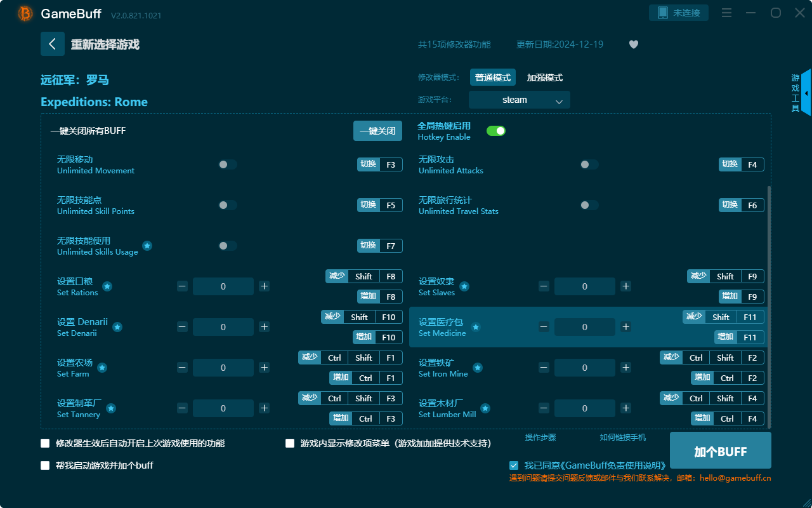Viewport: 812px width, 508px height.
Task: Click the Set Farm value input field
Action: click(223, 368)
